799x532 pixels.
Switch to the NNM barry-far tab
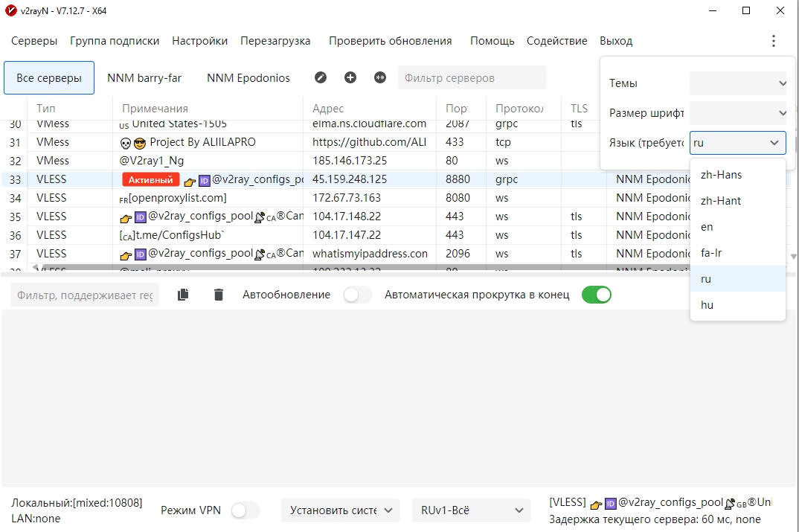tap(144, 78)
